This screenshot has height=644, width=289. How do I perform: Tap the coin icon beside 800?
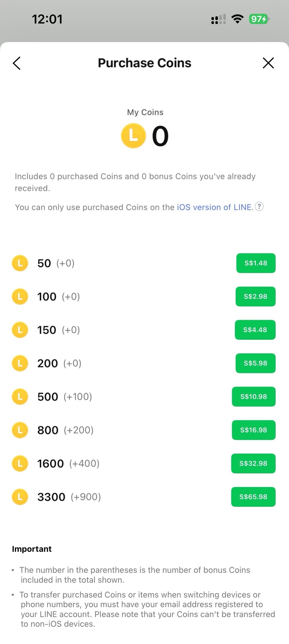pos(20,430)
